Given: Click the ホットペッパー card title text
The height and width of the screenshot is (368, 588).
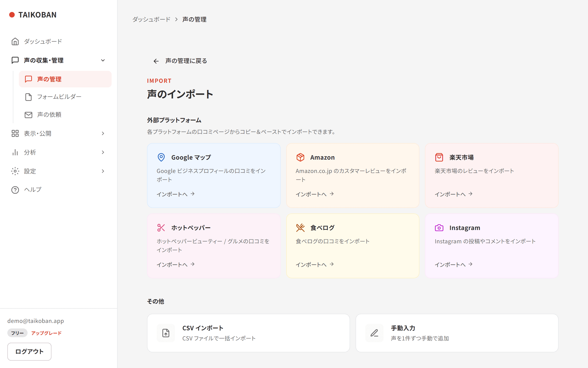Looking at the screenshot, I should click(x=191, y=228).
